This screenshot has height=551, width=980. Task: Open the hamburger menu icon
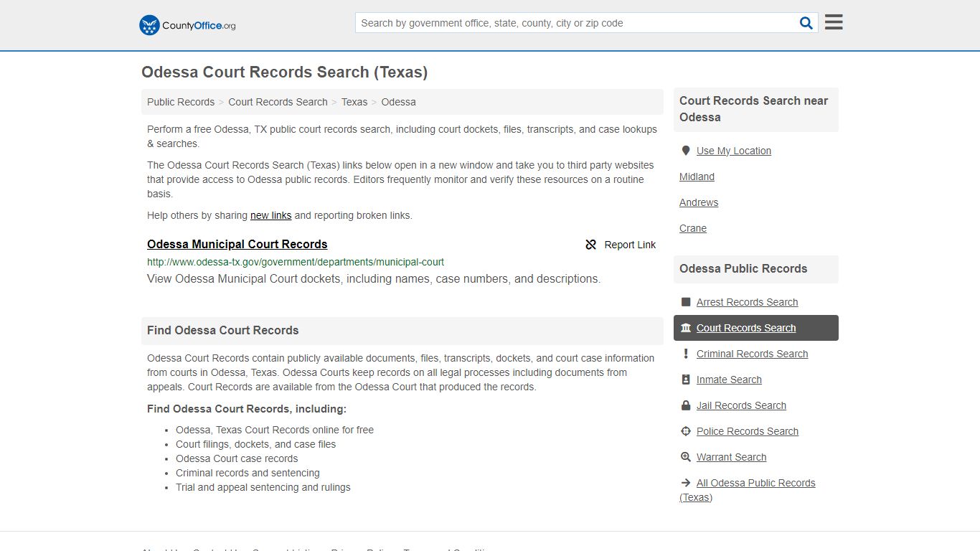coord(834,22)
